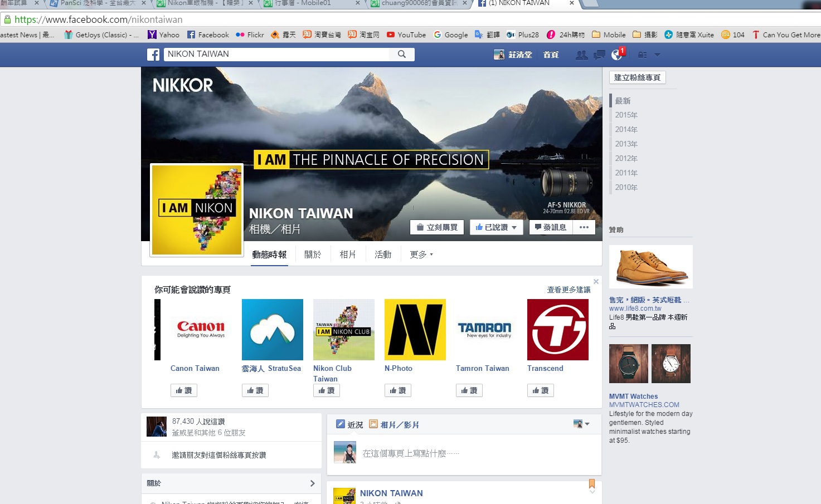Jump to 2013年 in timeline
The height and width of the screenshot is (504, 821).
pos(626,144)
